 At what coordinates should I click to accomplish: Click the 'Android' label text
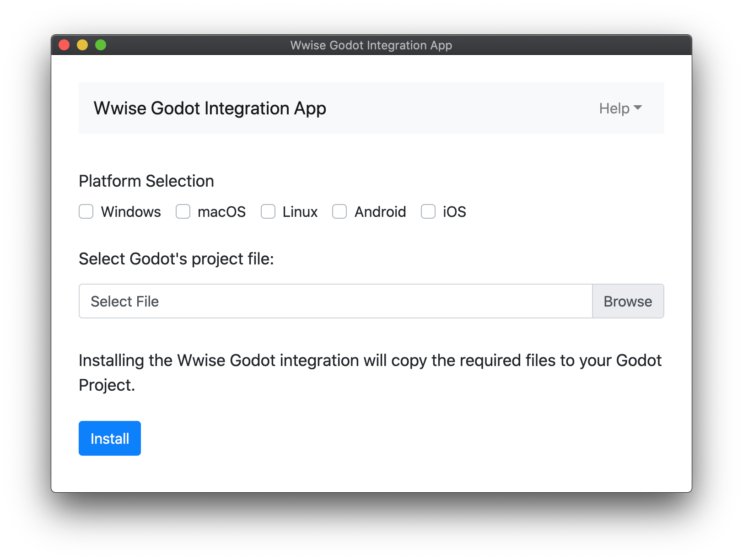click(380, 212)
